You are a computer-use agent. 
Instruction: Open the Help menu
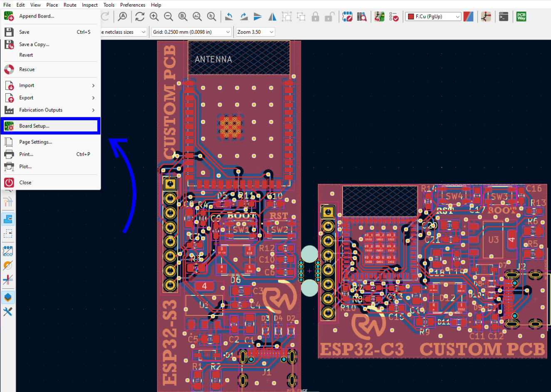pos(156,5)
